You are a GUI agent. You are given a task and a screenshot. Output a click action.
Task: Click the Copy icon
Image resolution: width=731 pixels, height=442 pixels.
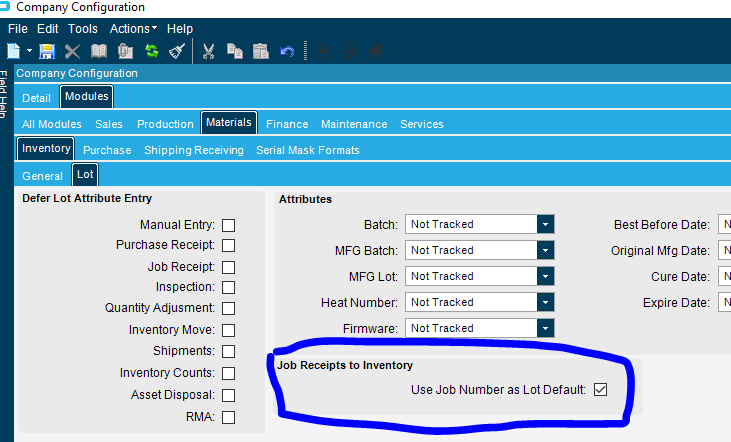click(234, 51)
